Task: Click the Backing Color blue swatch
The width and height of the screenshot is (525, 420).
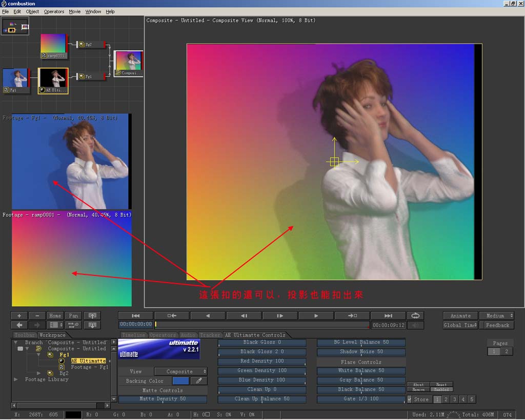Action: (x=181, y=381)
